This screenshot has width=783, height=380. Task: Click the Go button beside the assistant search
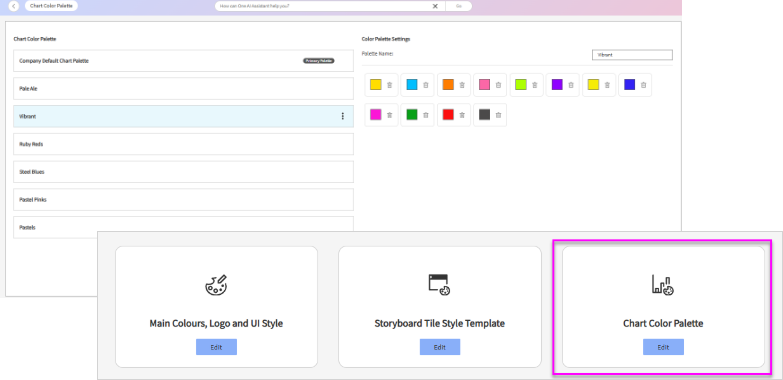[x=458, y=6]
